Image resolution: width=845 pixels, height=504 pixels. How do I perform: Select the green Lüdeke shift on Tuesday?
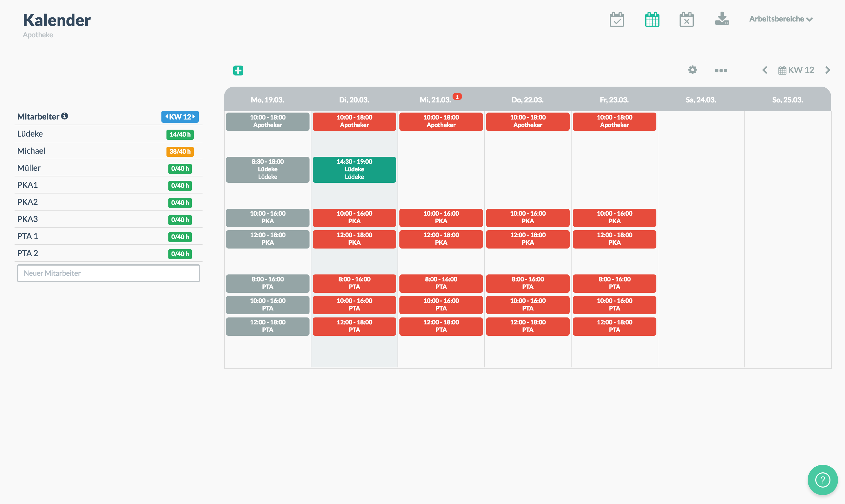pos(354,169)
